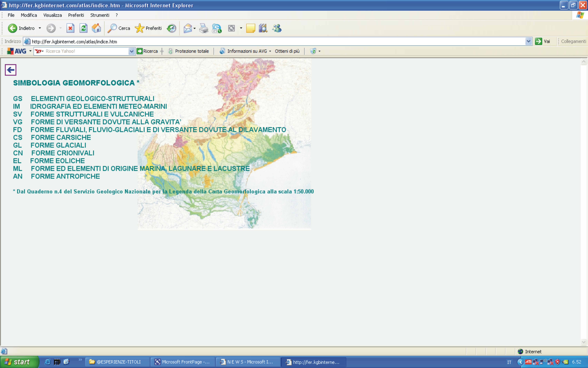Open CN Forme Crionivali link

(54, 153)
